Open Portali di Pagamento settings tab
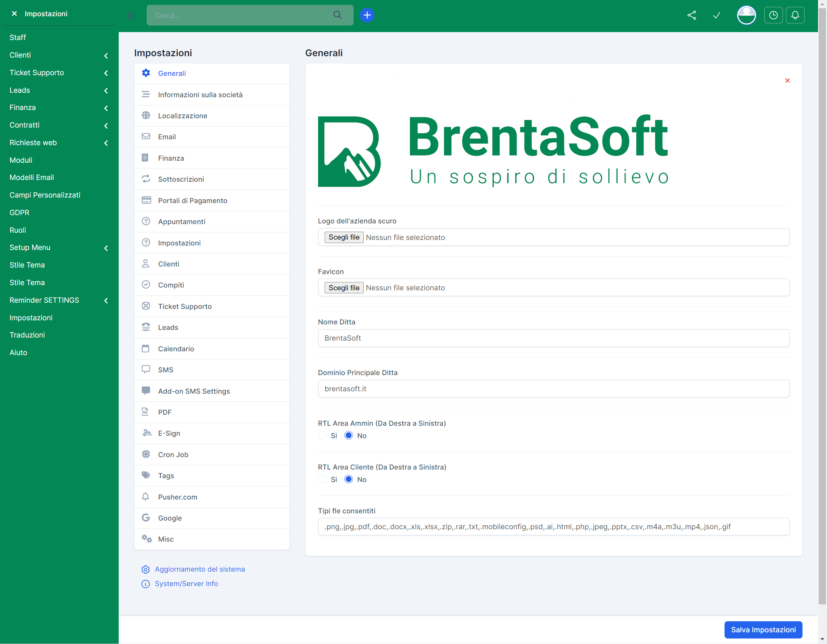Viewport: 827px width, 644px height. click(x=193, y=201)
